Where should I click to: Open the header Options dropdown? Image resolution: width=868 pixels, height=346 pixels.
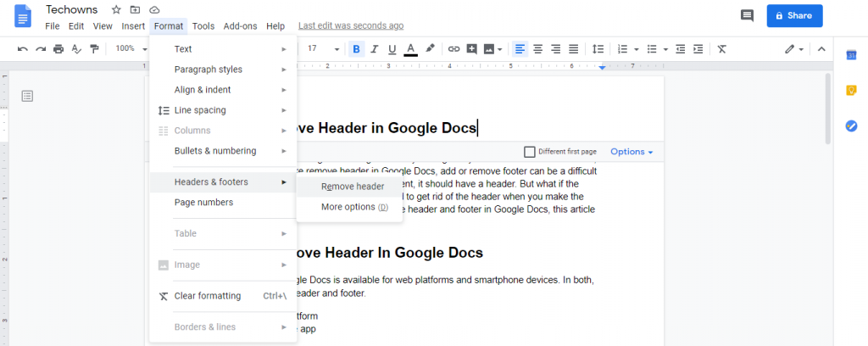pyautogui.click(x=632, y=152)
